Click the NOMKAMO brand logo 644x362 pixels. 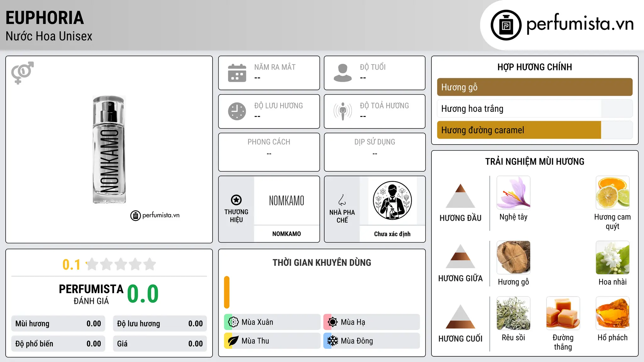click(x=286, y=201)
